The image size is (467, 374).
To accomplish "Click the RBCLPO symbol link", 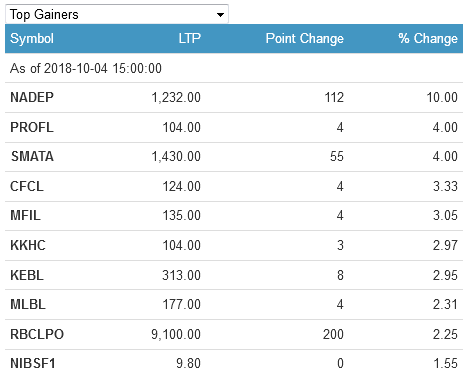I will [x=37, y=334].
